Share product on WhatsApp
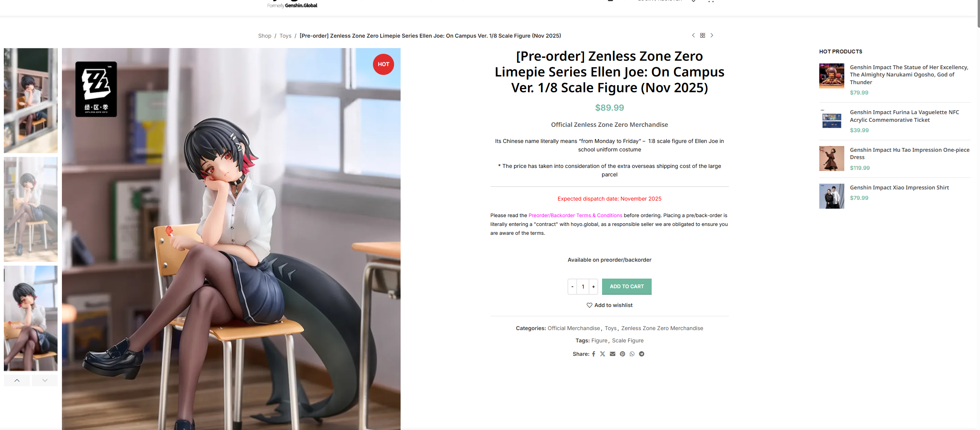980x430 pixels. coord(632,354)
